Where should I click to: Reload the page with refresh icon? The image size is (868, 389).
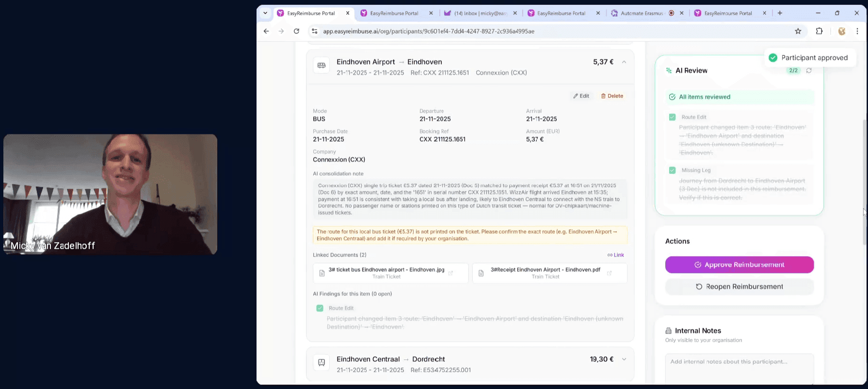(296, 31)
